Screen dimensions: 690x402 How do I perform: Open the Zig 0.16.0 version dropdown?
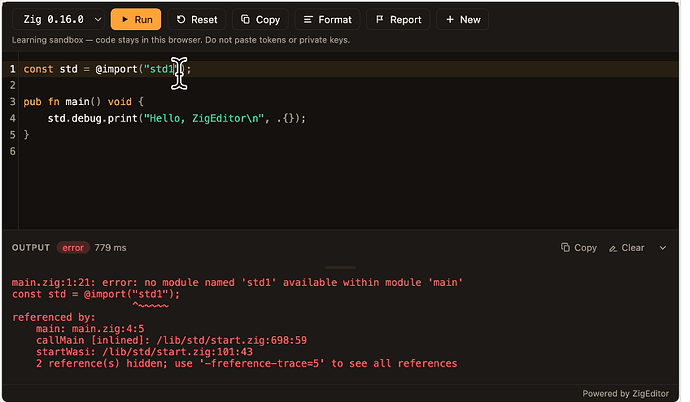point(59,19)
